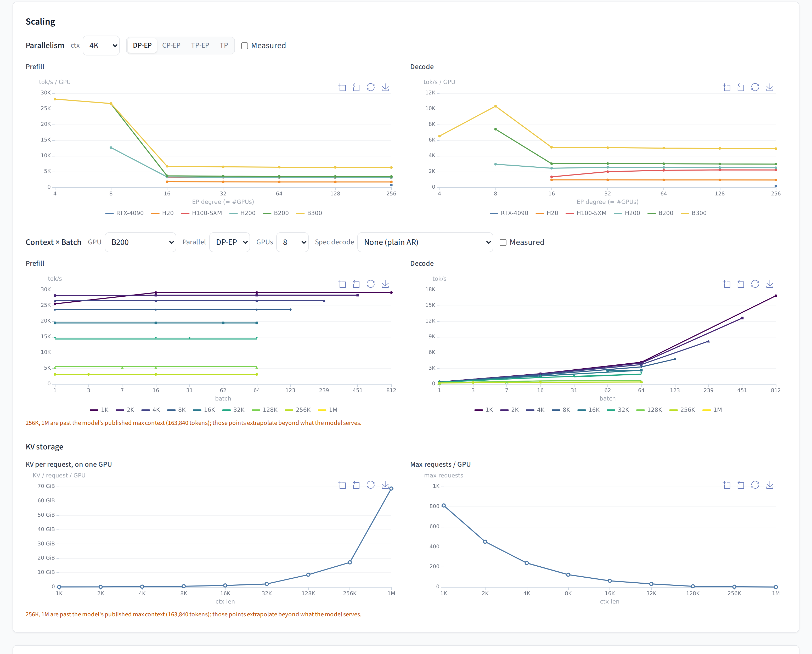The image size is (812, 654).
Task: Toggle 1K series in Context×Batch Prefill legend
Action: [99, 410]
